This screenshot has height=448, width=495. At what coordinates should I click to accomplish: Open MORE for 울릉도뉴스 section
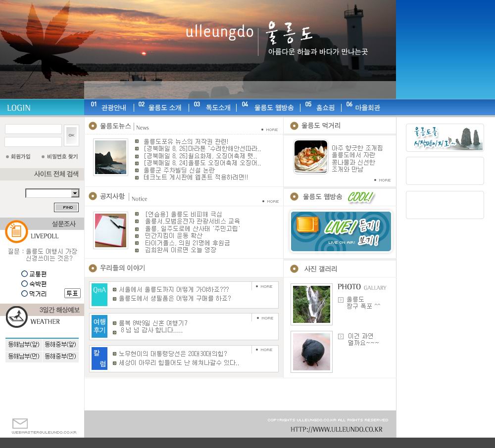(270, 130)
